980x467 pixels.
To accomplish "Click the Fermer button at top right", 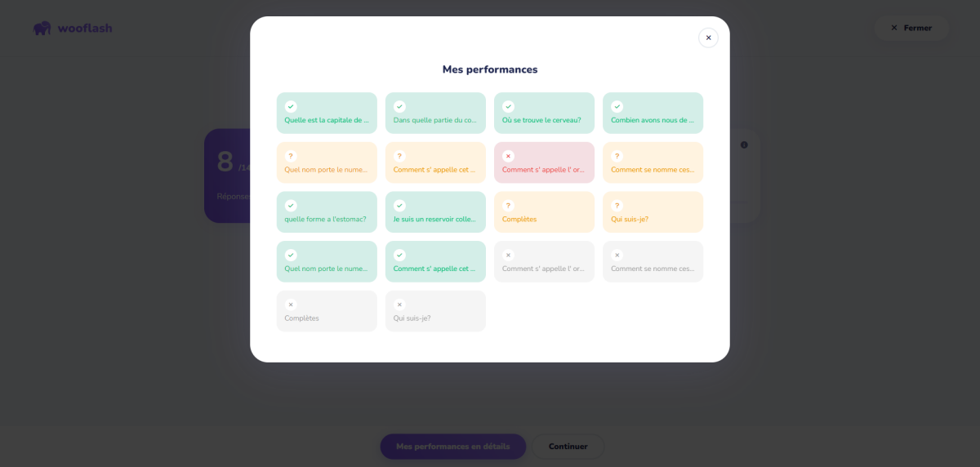I will pos(911,28).
